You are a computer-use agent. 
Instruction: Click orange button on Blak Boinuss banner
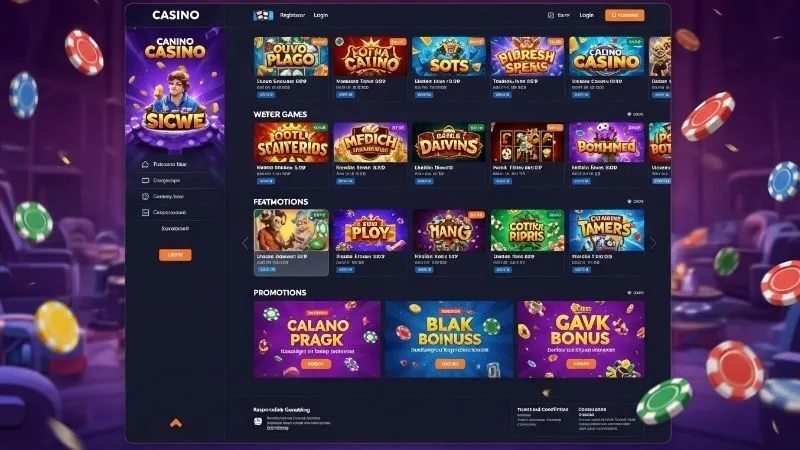pyautogui.click(x=449, y=364)
